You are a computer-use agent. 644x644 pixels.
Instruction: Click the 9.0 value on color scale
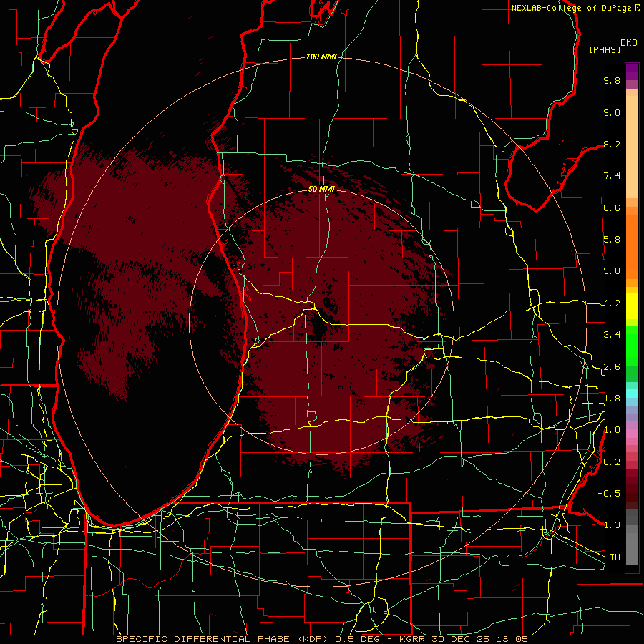pyautogui.click(x=612, y=112)
